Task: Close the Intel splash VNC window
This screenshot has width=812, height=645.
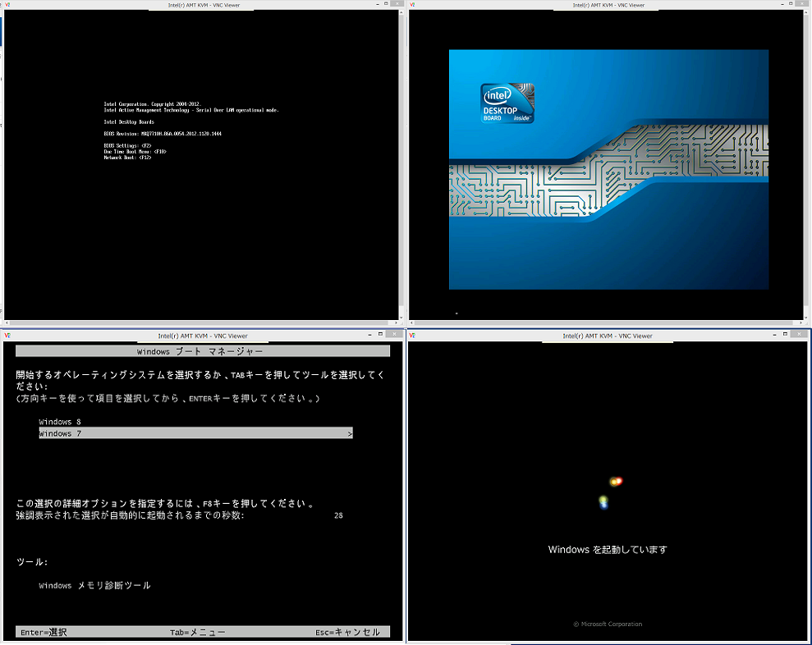Action: (802, 4)
